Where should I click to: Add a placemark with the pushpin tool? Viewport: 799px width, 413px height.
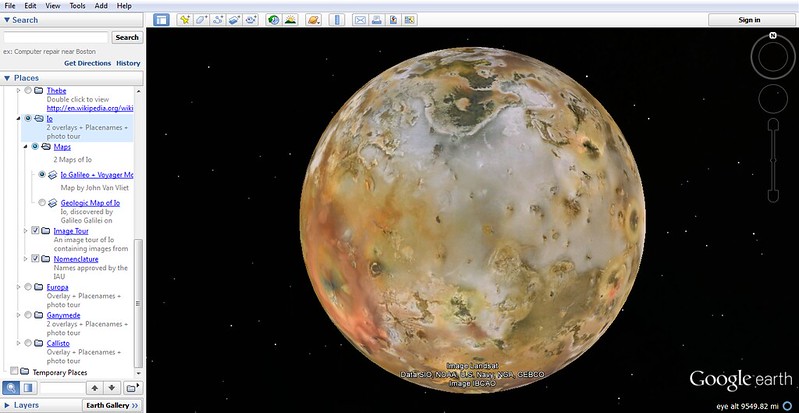pyautogui.click(x=184, y=20)
